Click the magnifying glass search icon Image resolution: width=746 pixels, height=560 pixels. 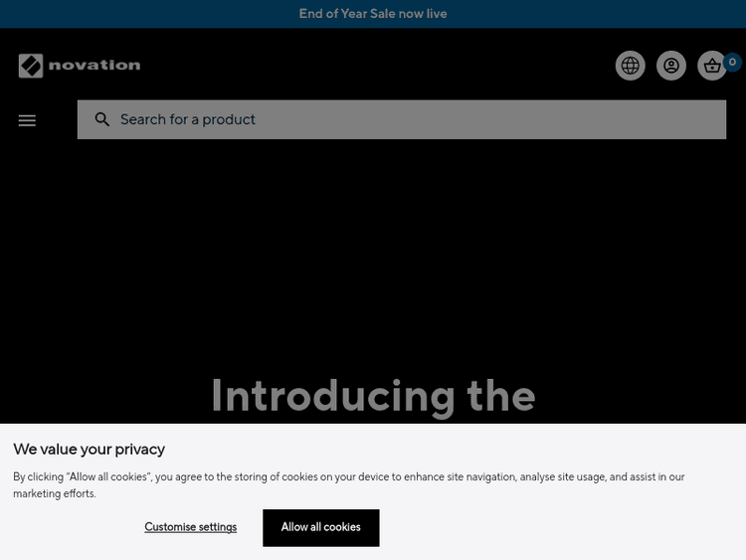102,119
